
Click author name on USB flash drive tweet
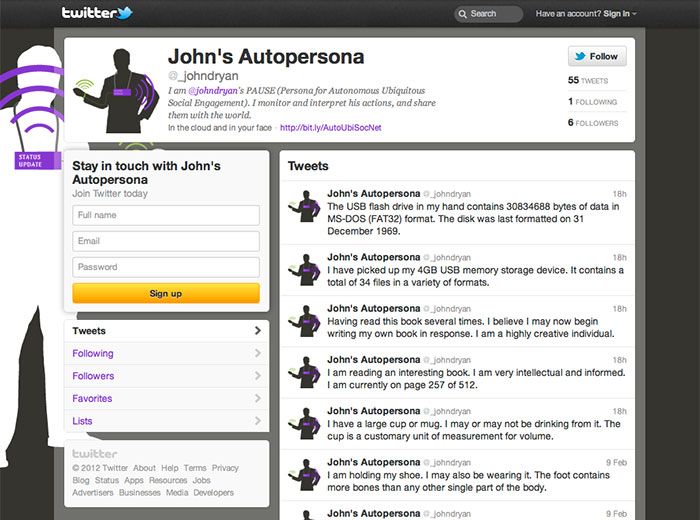tap(374, 194)
